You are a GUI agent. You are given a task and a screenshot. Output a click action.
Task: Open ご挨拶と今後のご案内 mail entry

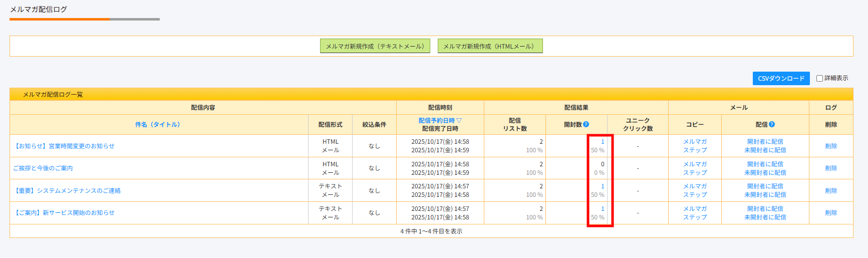click(x=43, y=168)
